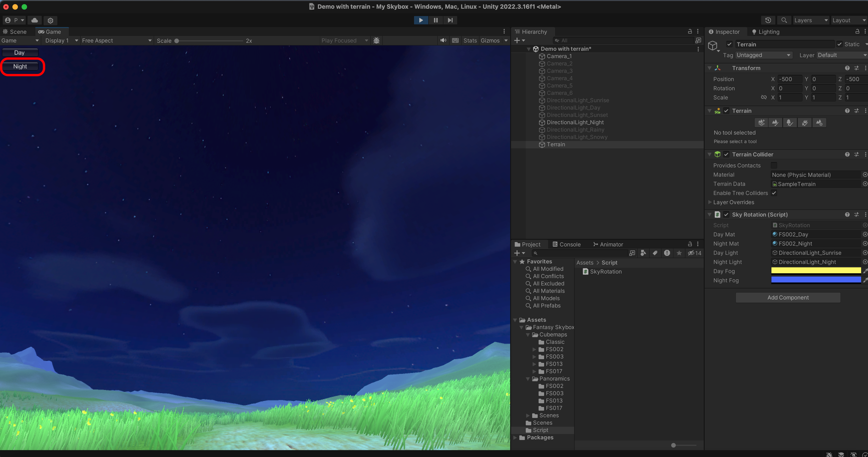
Task: Open Undo History clock icon
Action: (x=768, y=20)
